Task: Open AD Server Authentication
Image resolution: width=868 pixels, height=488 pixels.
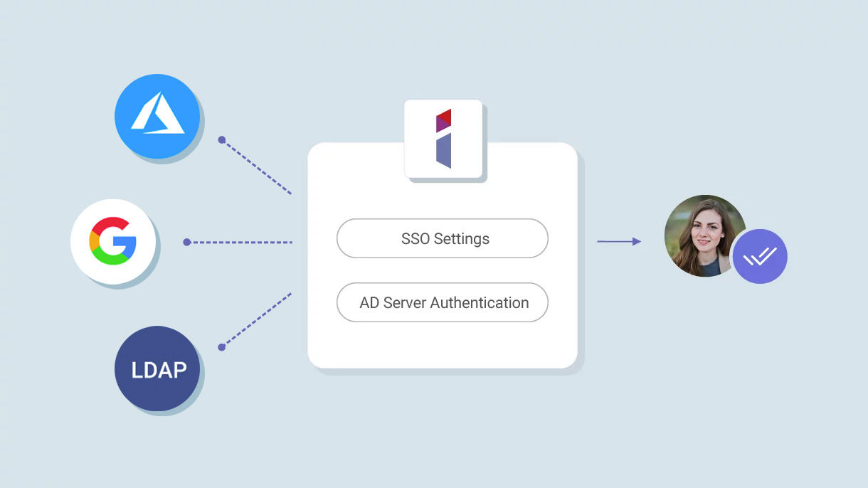Action: coord(443,302)
